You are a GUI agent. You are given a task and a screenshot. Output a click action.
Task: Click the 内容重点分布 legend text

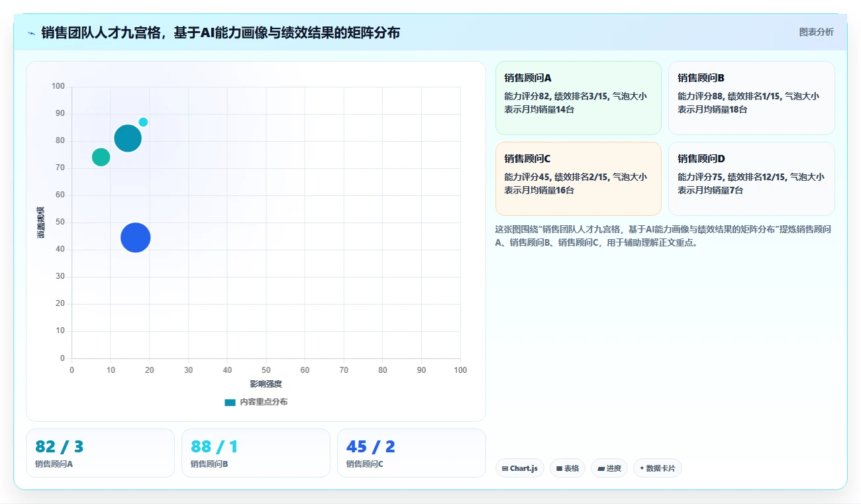tap(264, 402)
